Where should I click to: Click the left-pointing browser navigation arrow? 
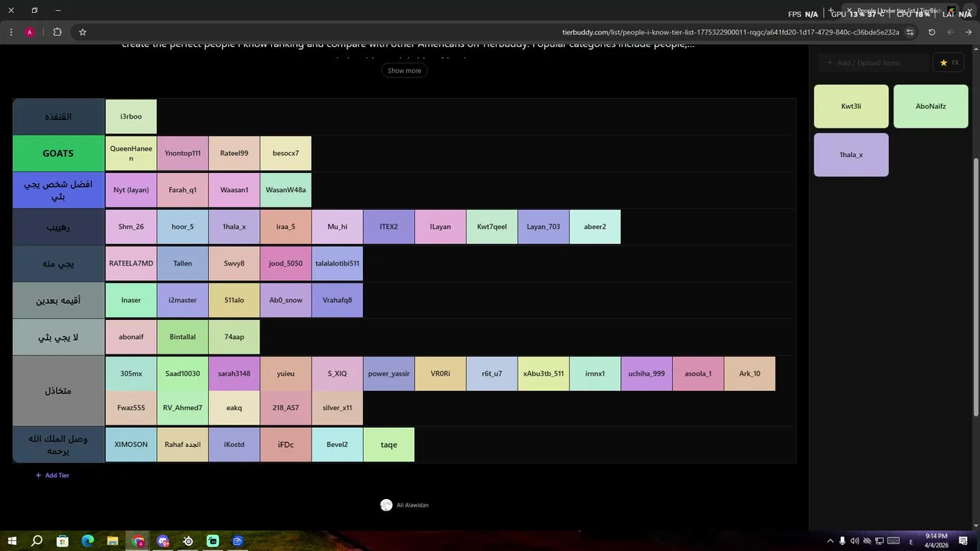point(950,32)
